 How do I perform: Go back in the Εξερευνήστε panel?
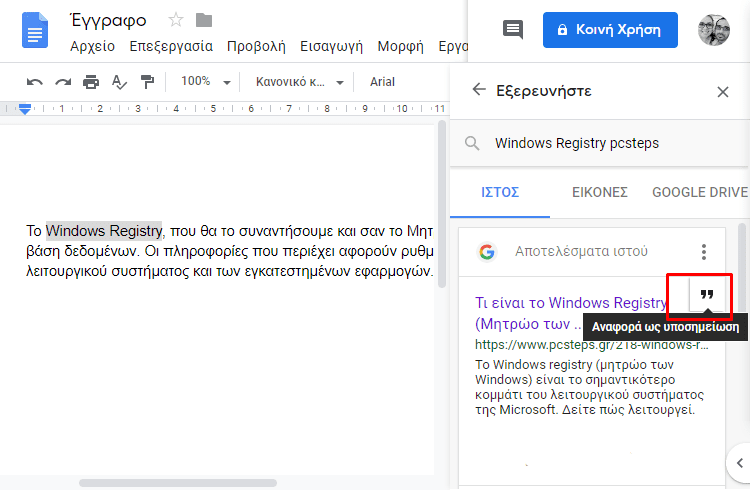(479, 89)
